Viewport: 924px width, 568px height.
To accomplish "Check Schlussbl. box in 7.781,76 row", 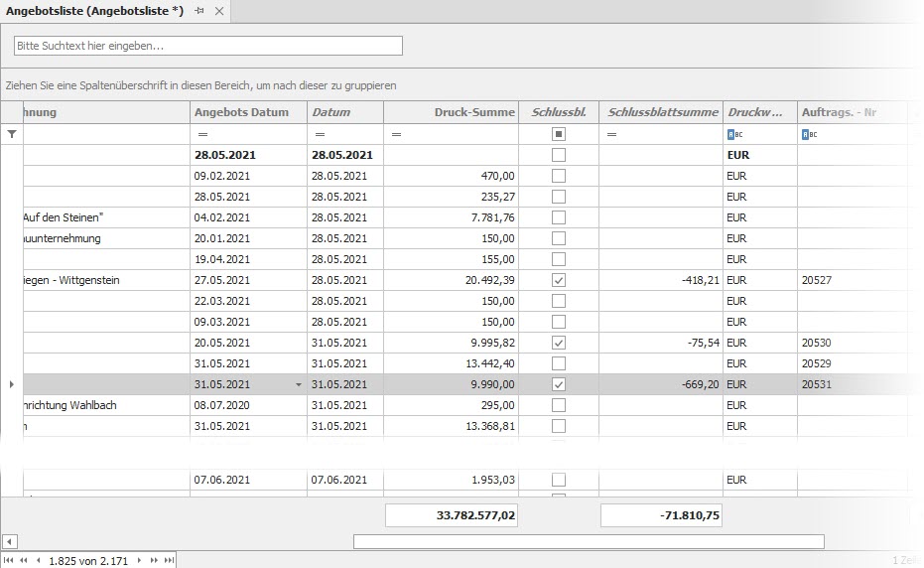I will pyautogui.click(x=559, y=217).
